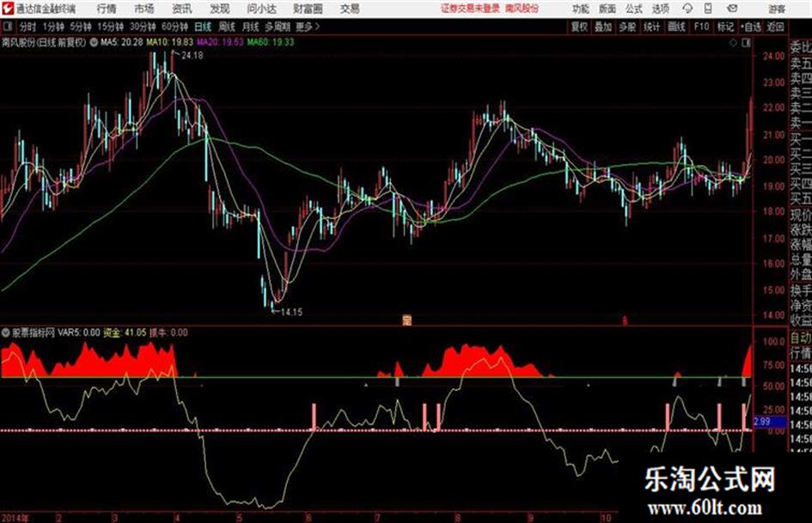Open the 资讯 menu
Screen dimensions: 812x523
pos(182,9)
